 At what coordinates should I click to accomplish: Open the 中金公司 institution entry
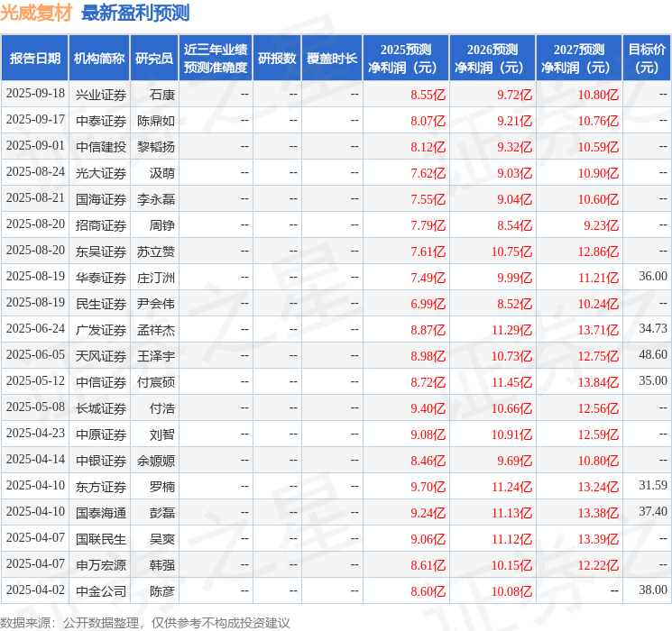[100, 591]
